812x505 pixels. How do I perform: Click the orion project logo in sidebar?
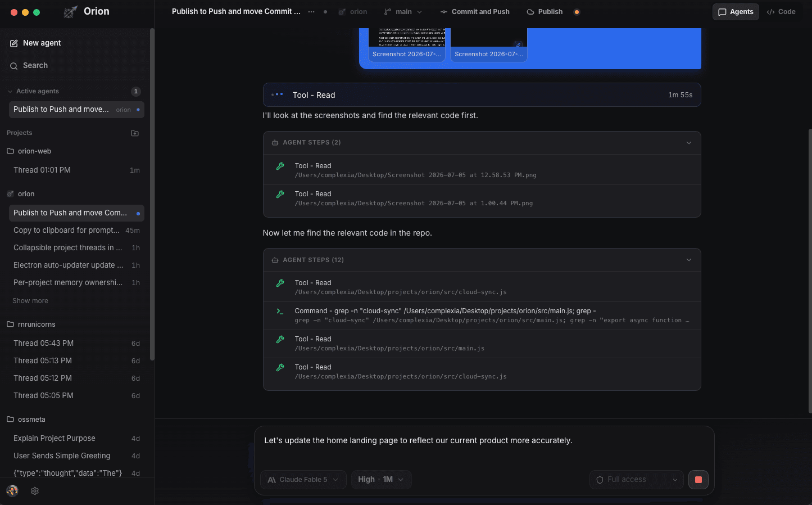(10, 194)
